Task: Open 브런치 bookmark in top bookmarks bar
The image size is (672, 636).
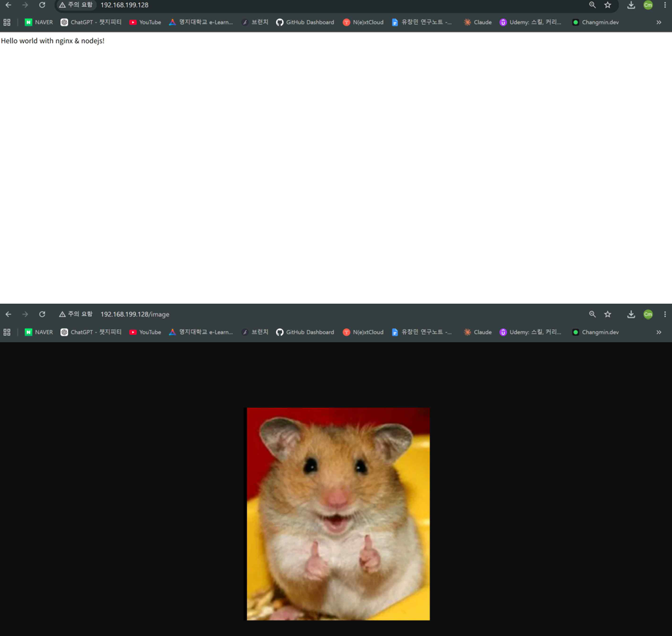Action: click(x=255, y=22)
